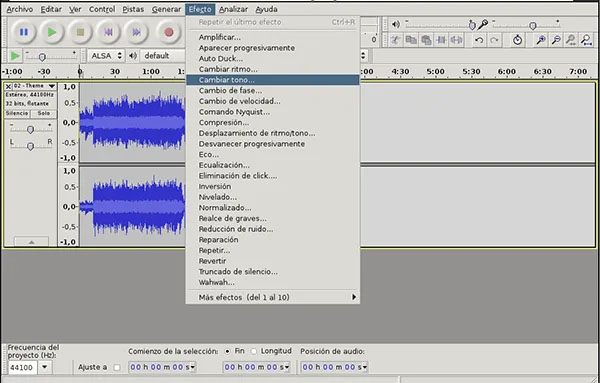
Task: Click the Cut tool icon
Action: [x=395, y=40]
